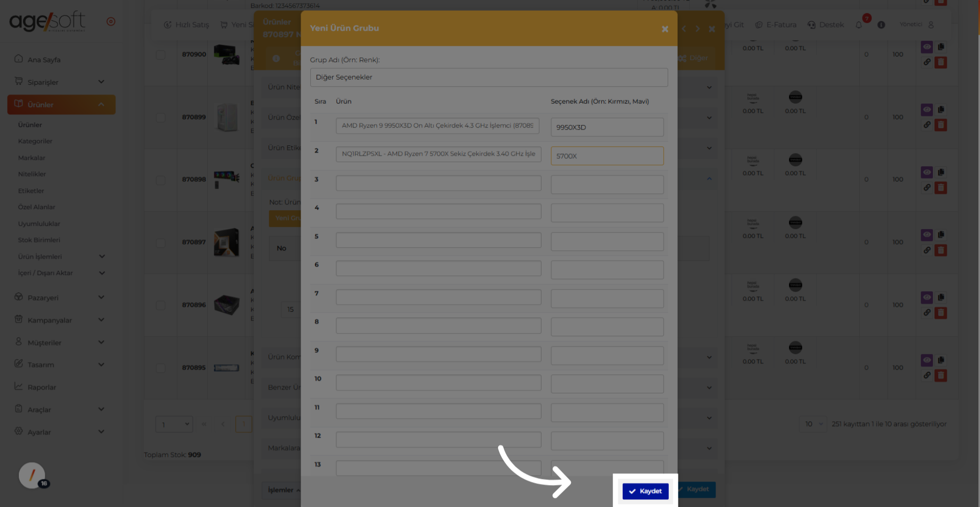Expand Ürün İşlemleri submenu
980x507 pixels.
pyautogui.click(x=61, y=257)
